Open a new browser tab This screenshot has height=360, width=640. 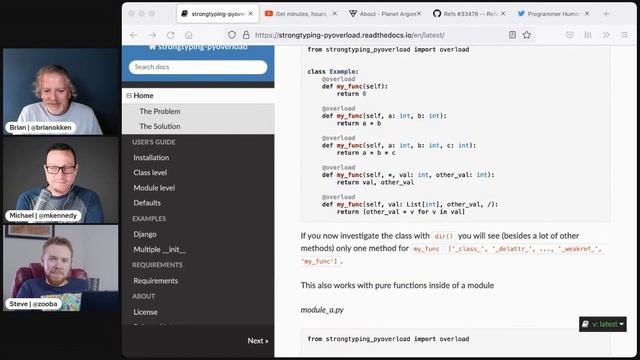(x=606, y=14)
